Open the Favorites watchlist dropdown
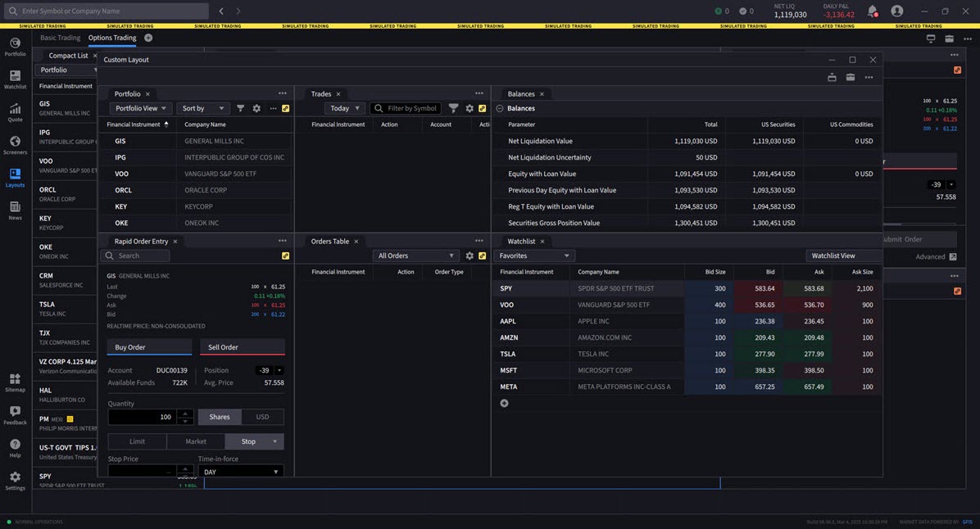The height and width of the screenshot is (529, 980). [533, 255]
